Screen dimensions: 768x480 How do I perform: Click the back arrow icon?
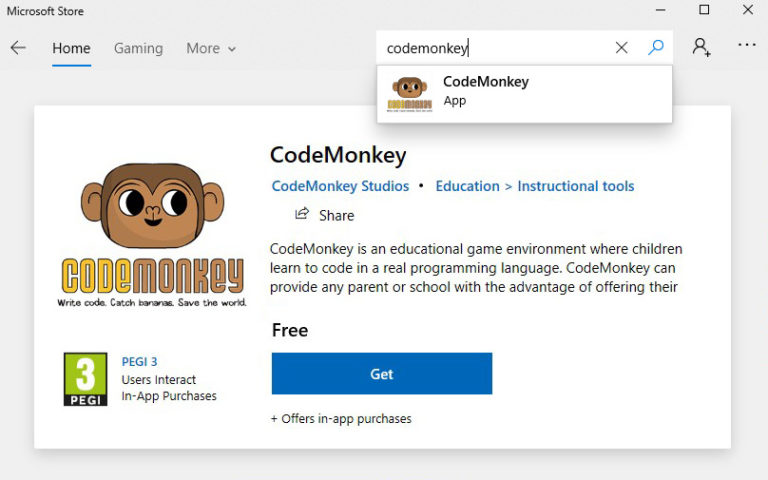[18, 48]
